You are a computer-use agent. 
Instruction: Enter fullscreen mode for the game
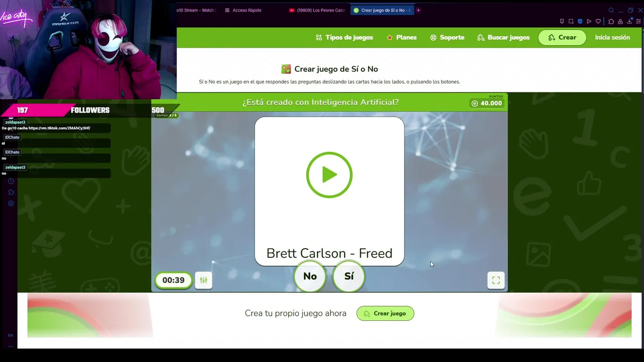[496, 280]
